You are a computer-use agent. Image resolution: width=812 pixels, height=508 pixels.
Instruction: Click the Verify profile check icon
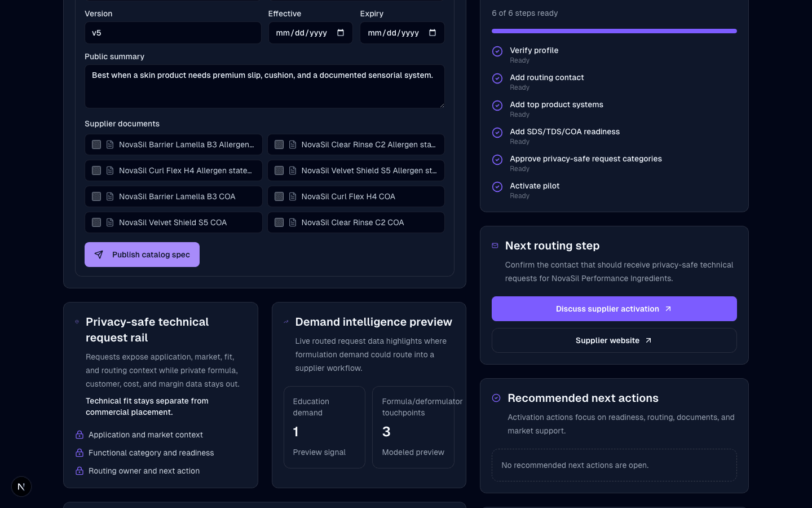coord(497,51)
